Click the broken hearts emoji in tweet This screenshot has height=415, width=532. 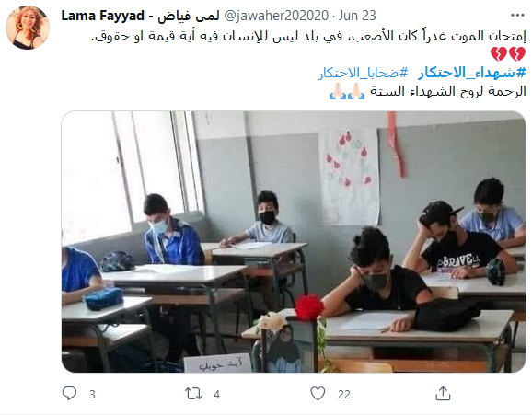[508, 54]
